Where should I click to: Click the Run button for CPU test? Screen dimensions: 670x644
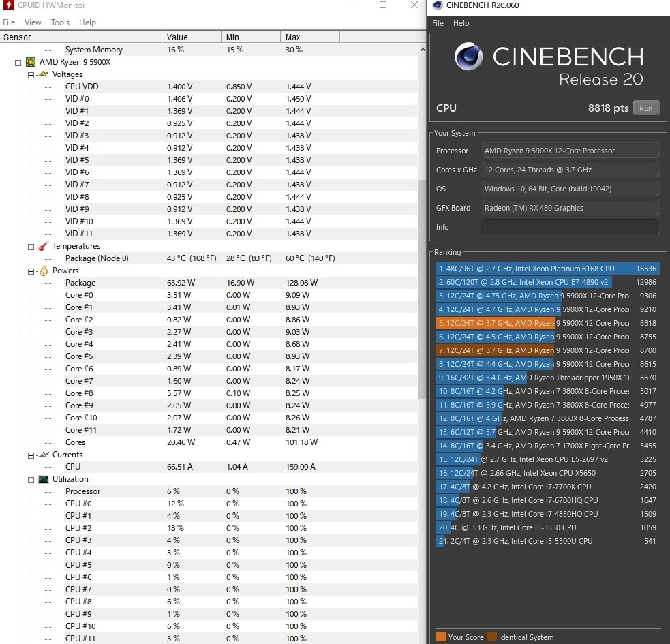click(x=645, y=108)
